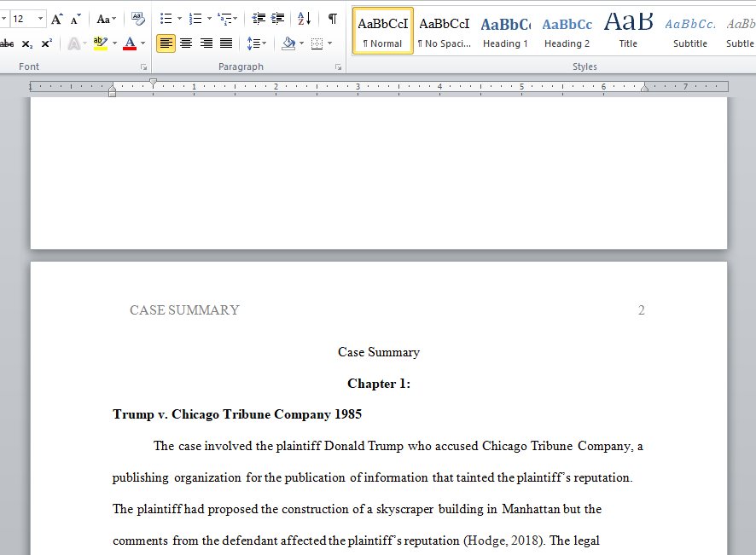
Task: Click the Sort icon
Action: pyautogui.click(x=305, y=19)
